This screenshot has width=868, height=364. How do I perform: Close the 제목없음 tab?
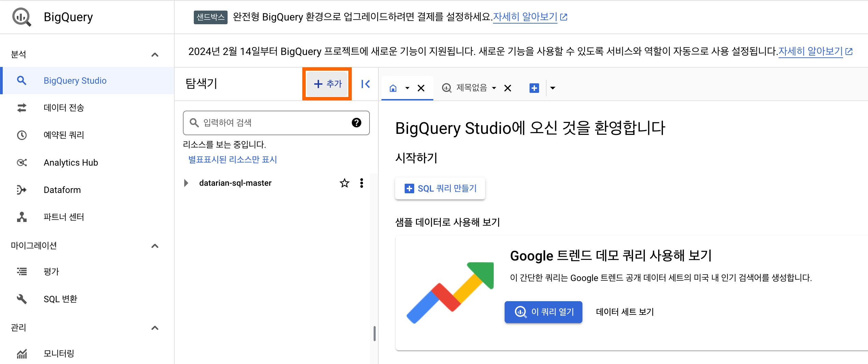click(508, 88)
